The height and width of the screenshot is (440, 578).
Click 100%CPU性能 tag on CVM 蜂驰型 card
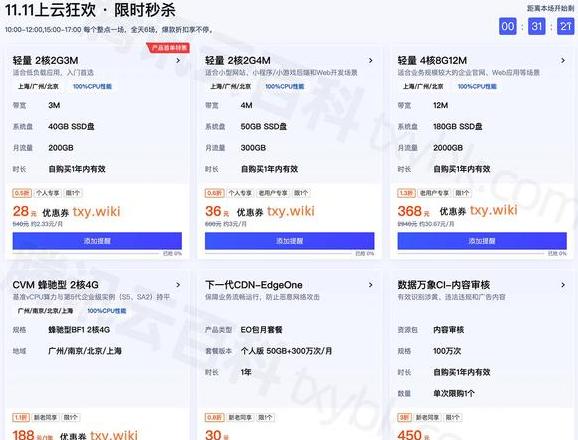[x=107, y=311]
